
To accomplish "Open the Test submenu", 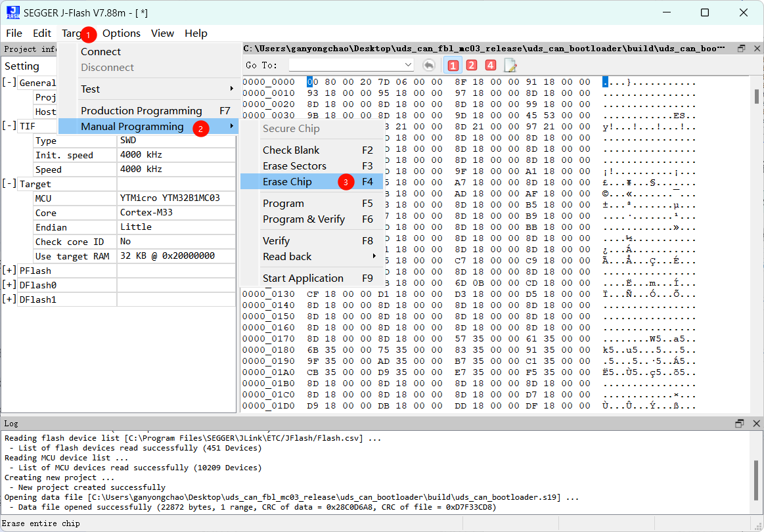I will coord(158,89).
